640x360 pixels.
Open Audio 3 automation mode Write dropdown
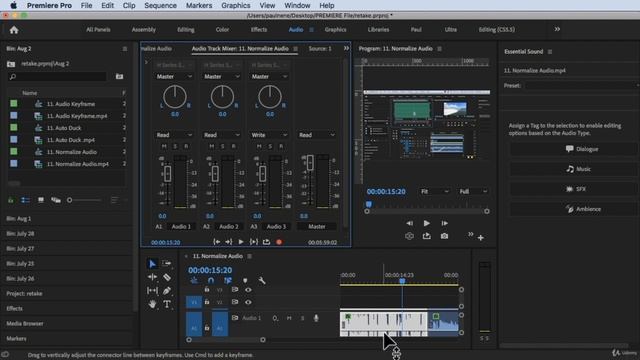[x=269, y=135]
